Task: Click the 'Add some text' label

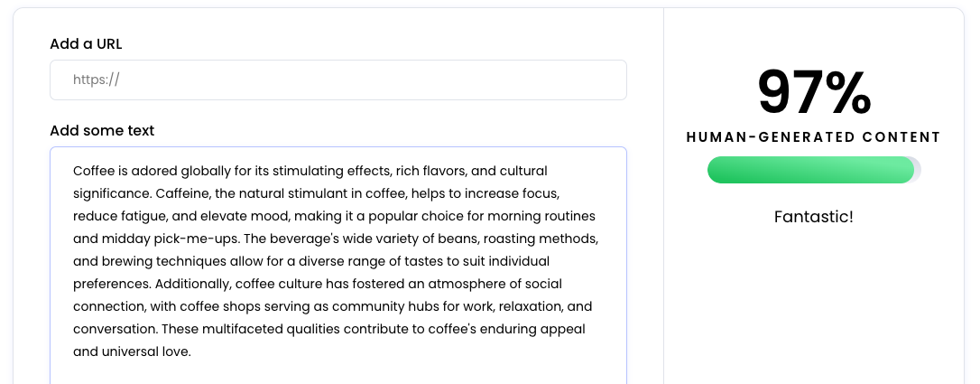Action: pos(102,130)
